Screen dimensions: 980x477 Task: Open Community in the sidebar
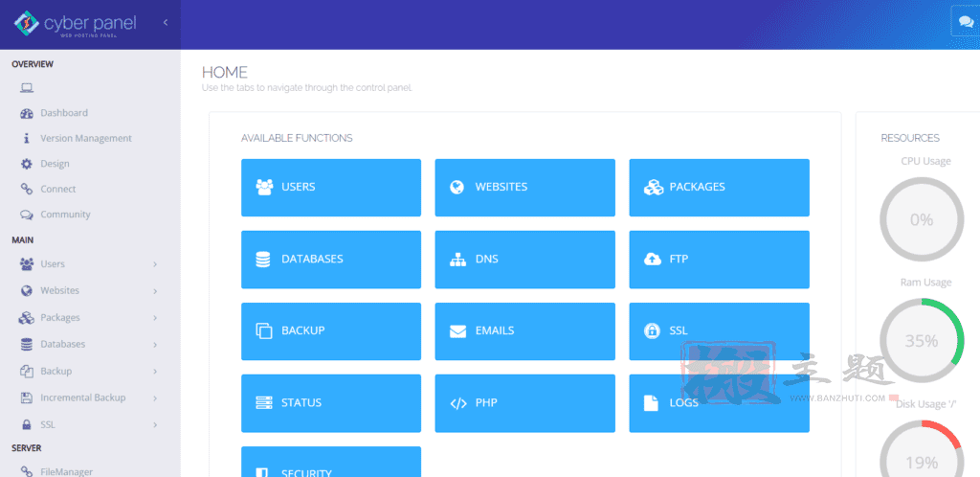coord(66,215)
